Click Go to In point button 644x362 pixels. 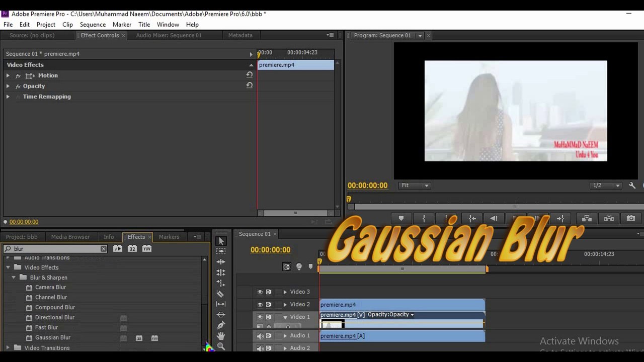point(472,218)
